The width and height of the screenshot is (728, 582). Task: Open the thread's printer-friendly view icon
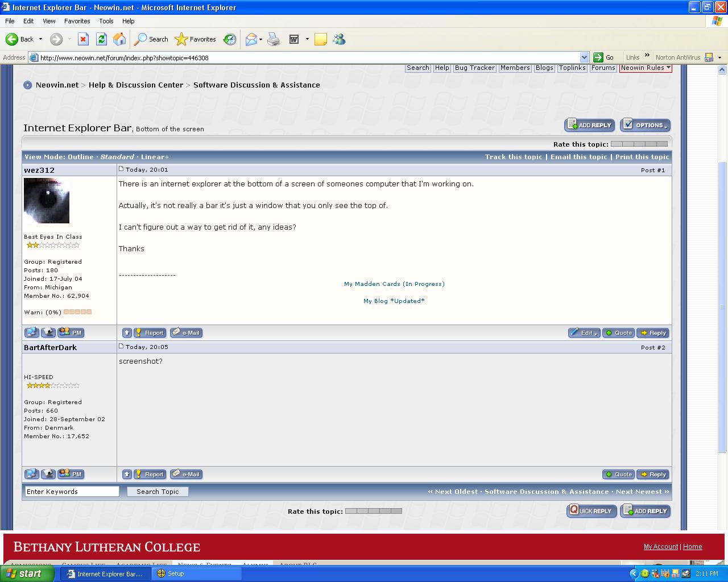click(x=642, y=157)
